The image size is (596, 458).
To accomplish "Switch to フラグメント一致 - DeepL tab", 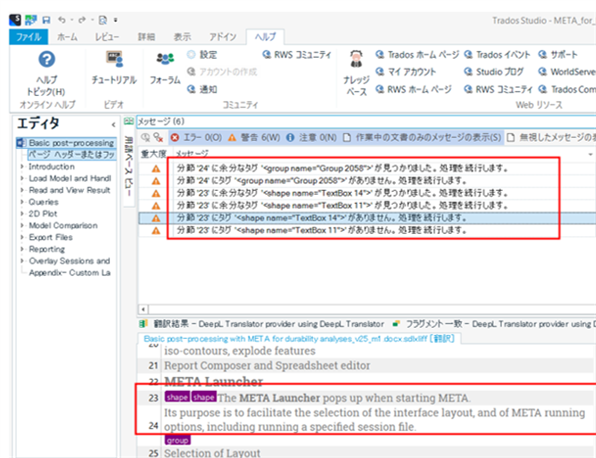I will [x=493, y=324].
